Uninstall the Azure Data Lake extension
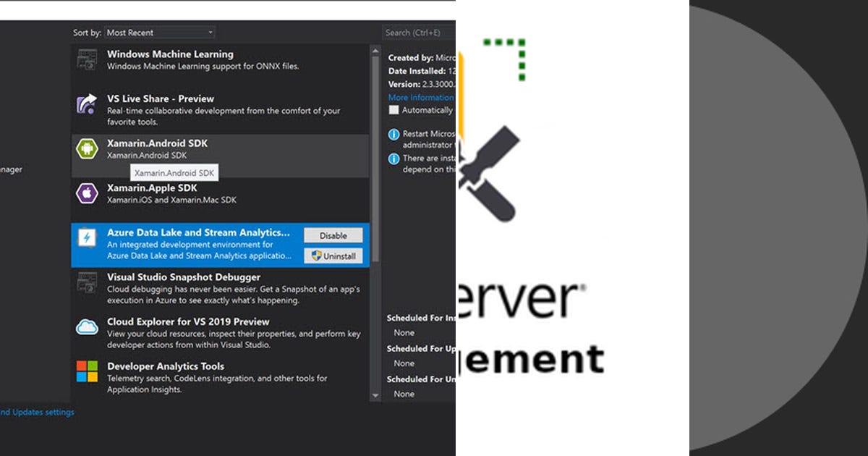The image size is (868, 456). click(333, 256)
